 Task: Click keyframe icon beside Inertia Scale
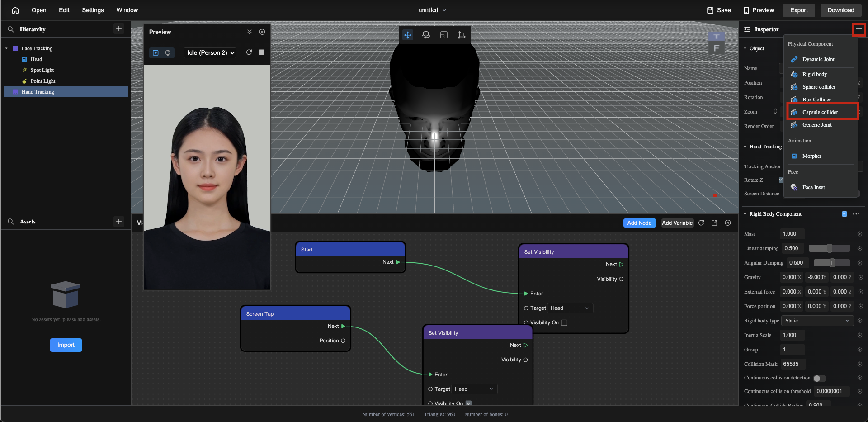(860, 335)
